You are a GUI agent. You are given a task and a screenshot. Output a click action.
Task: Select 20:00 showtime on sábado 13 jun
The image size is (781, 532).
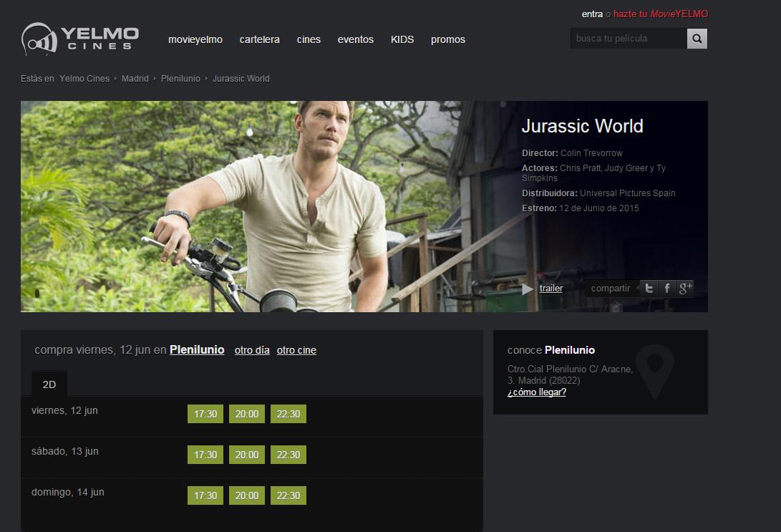(247, 455)
